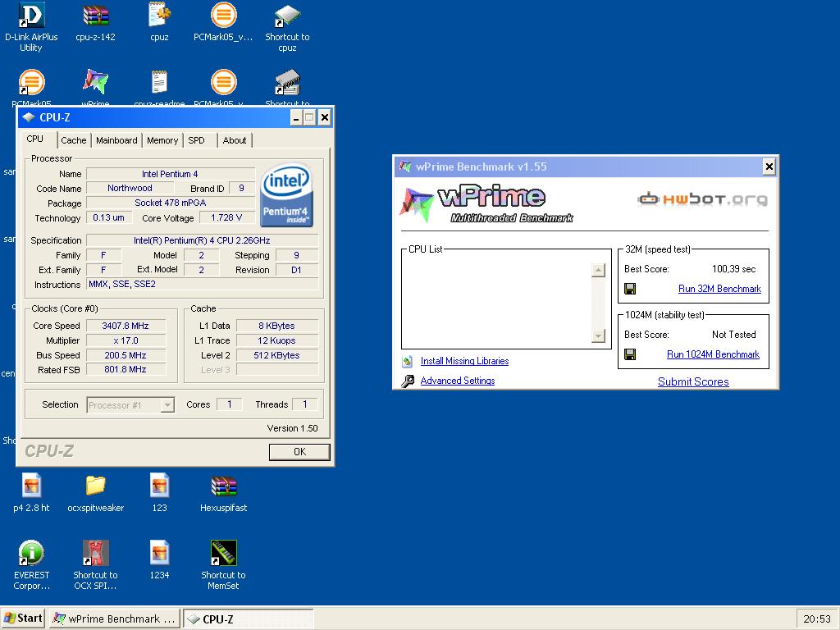Close the wPrime Benchmark window

tap(769, 167)
